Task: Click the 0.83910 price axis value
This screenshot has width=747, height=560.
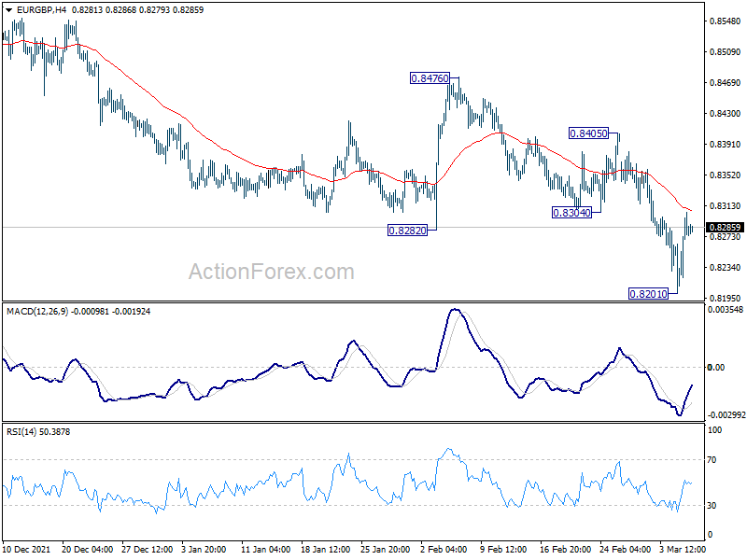Action: (726, 145)
